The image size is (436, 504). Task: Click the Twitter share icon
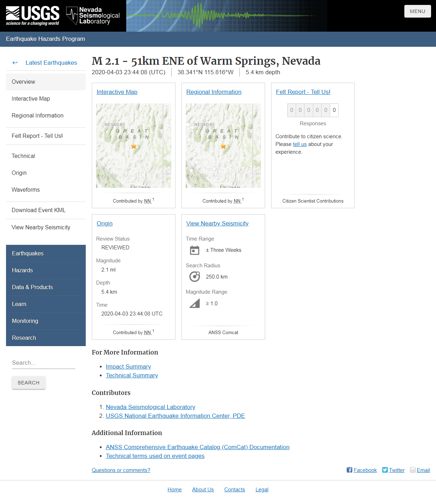(385, 470)
